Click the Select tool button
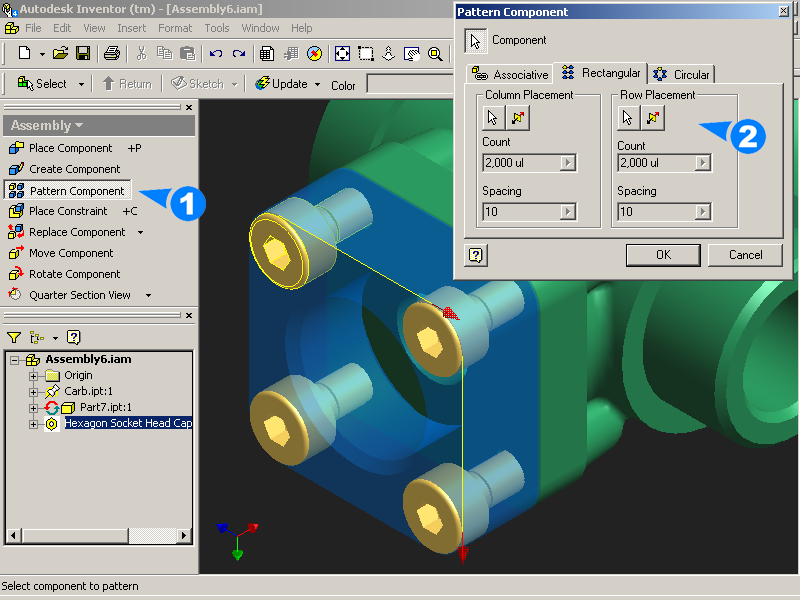Image resolution: width=800 pixels, height=600 pixels. pos(42,84)
